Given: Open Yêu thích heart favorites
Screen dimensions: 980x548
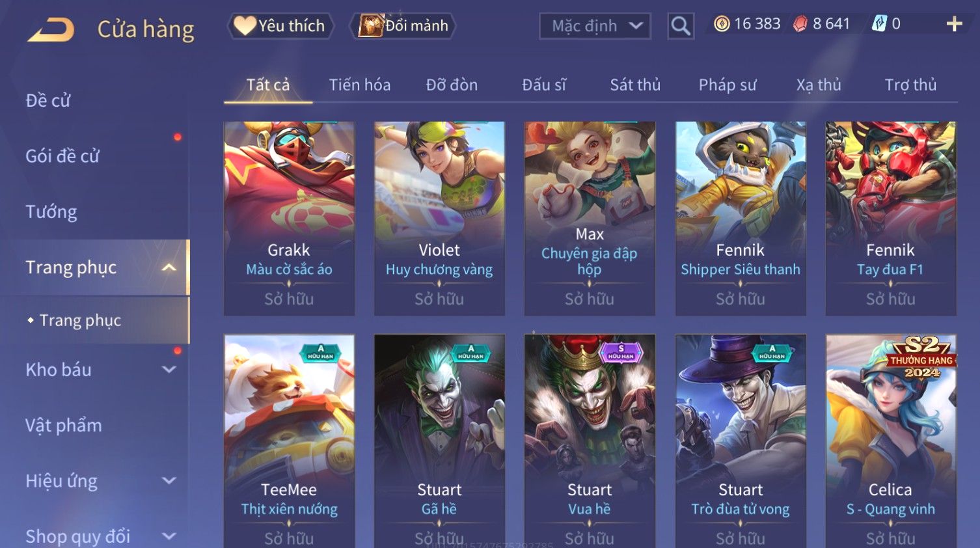Looking at the screenshot, I should pyautogui.click(x=280, y=26).
